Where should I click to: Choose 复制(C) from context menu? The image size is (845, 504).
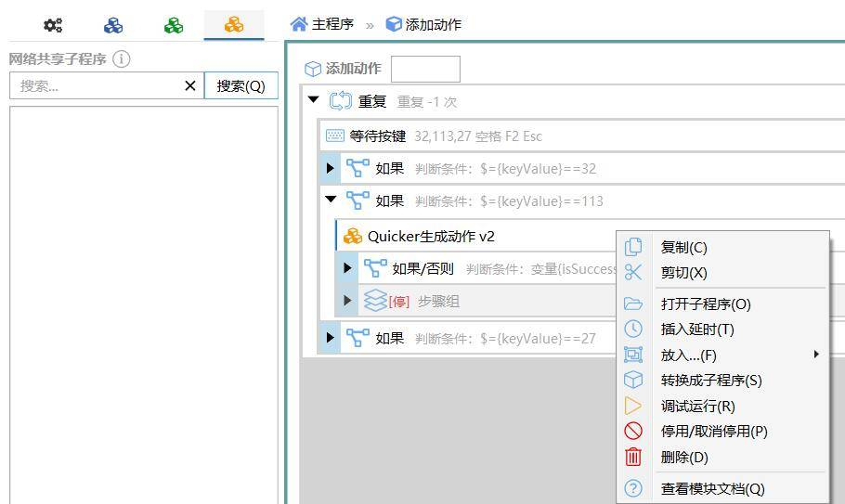pos(722,247)
